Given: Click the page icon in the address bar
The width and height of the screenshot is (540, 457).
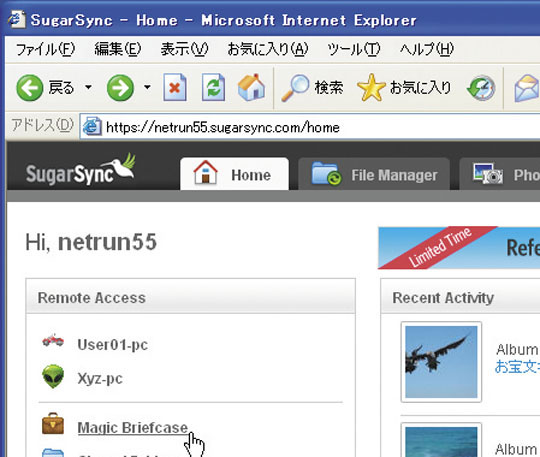Looking at the screenshot, I should coord(92,126).
